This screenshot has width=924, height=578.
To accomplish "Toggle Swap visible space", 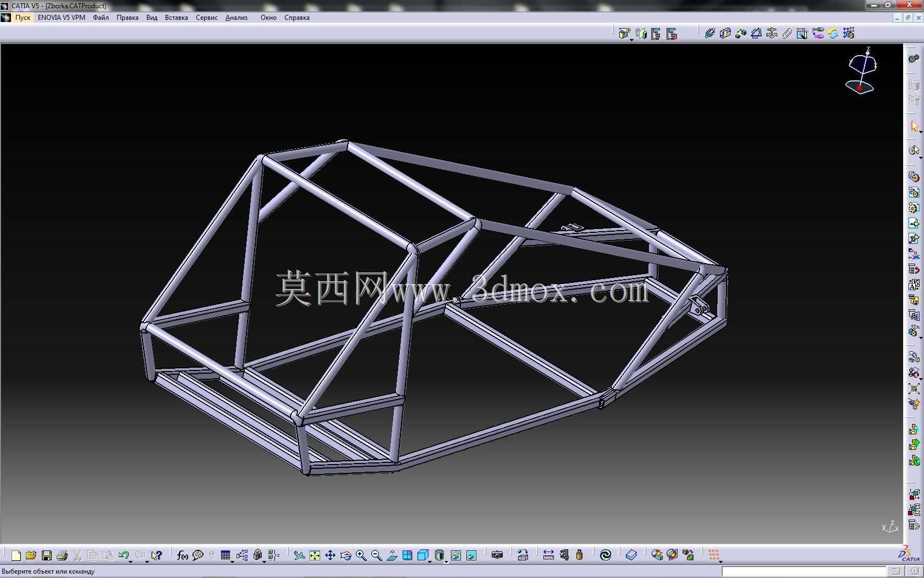I will click(x=471, y=555).
